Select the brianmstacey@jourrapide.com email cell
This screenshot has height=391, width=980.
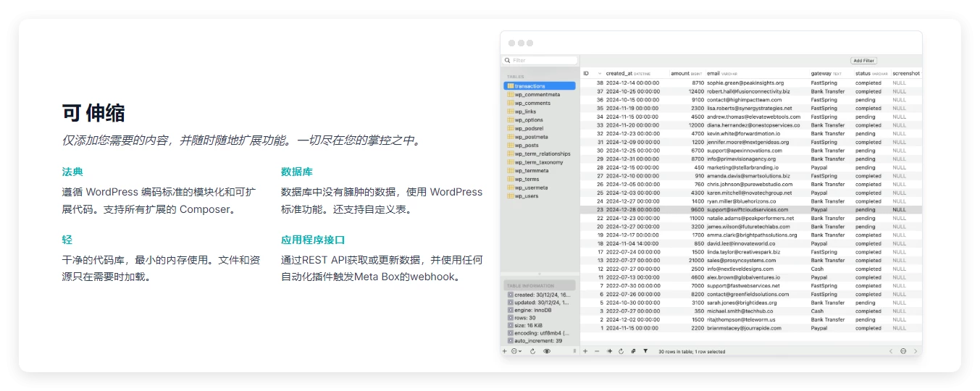[743, 328]
